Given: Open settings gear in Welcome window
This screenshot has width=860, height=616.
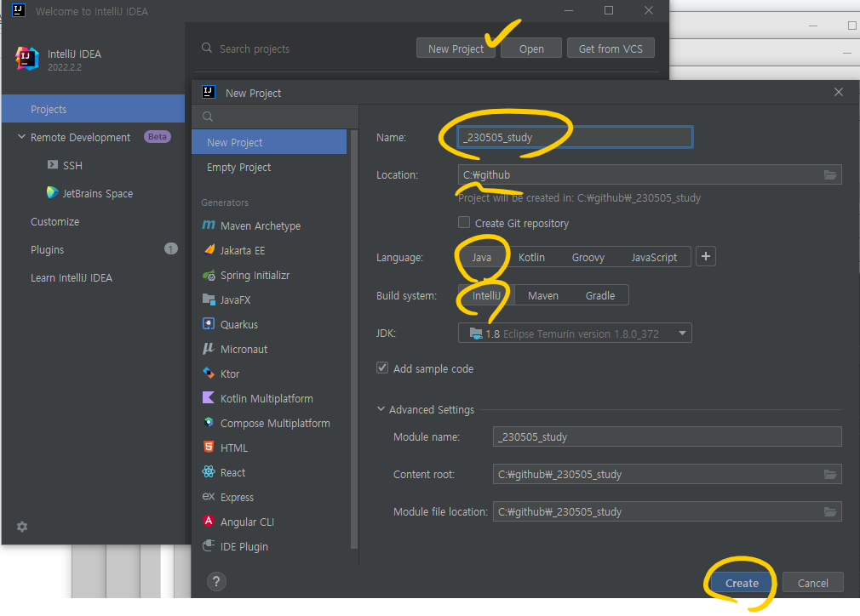Looking at the screenshot, I should (x=22, y=527).
